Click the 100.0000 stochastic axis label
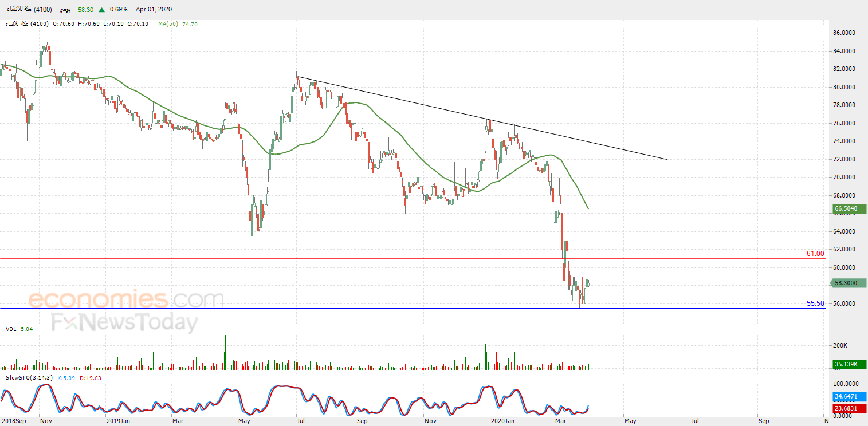868x426 pixels. 847,384
